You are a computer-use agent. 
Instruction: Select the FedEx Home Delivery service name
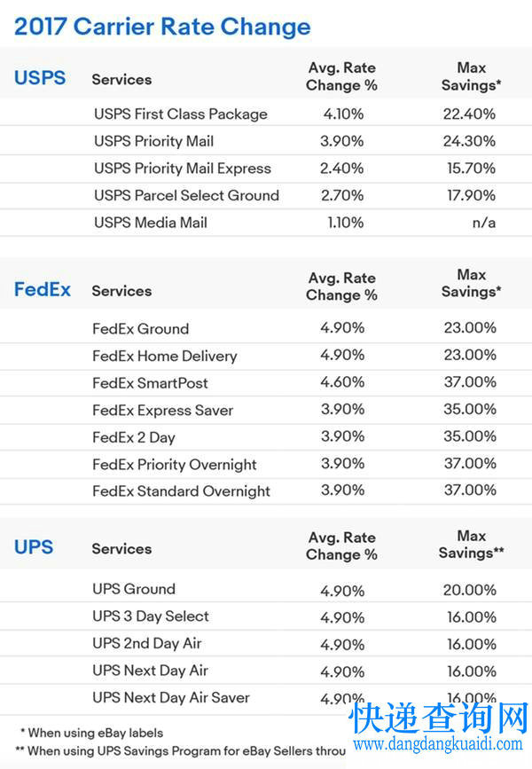tap(165, 357)
